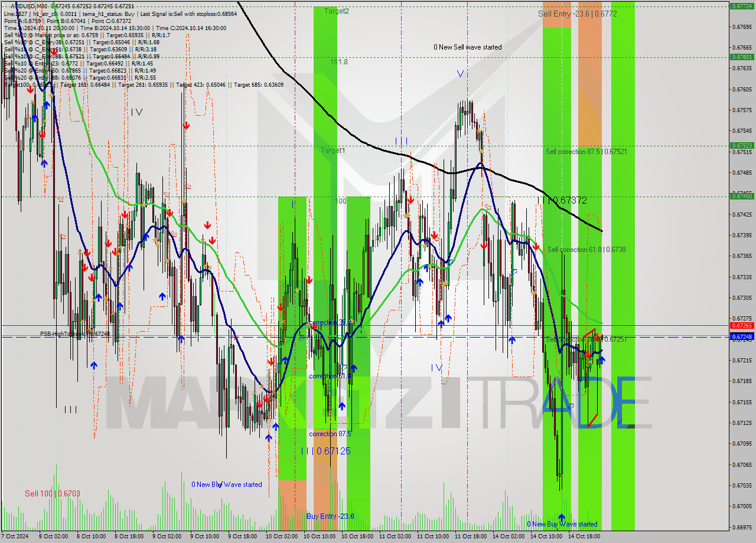Click the 0.67185 price axis label
The height and width of the screenshot is (543, 756).
(741, 381)
